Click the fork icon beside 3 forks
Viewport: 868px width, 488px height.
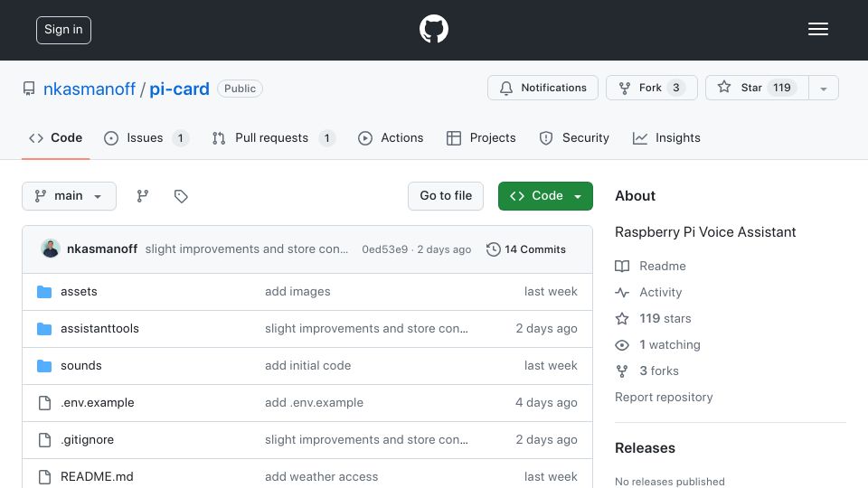622,371
